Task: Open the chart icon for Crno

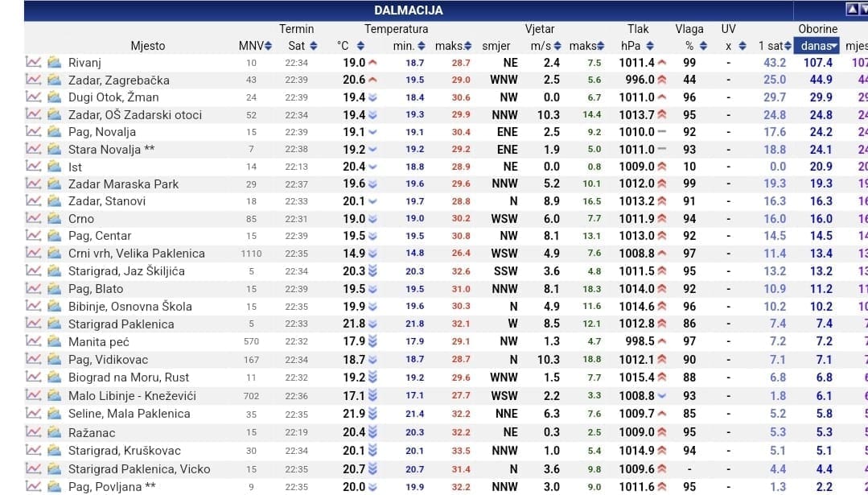Action: pos(33,218)
